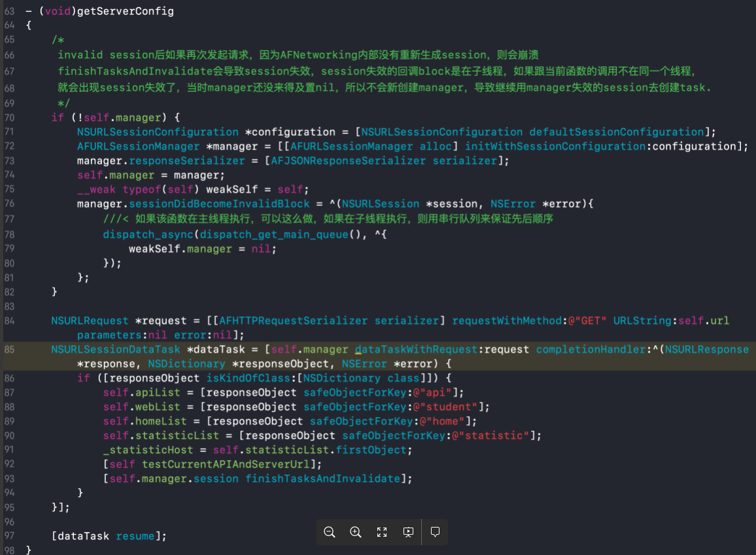Click 'void' return type on line 63

click(58, 11)
